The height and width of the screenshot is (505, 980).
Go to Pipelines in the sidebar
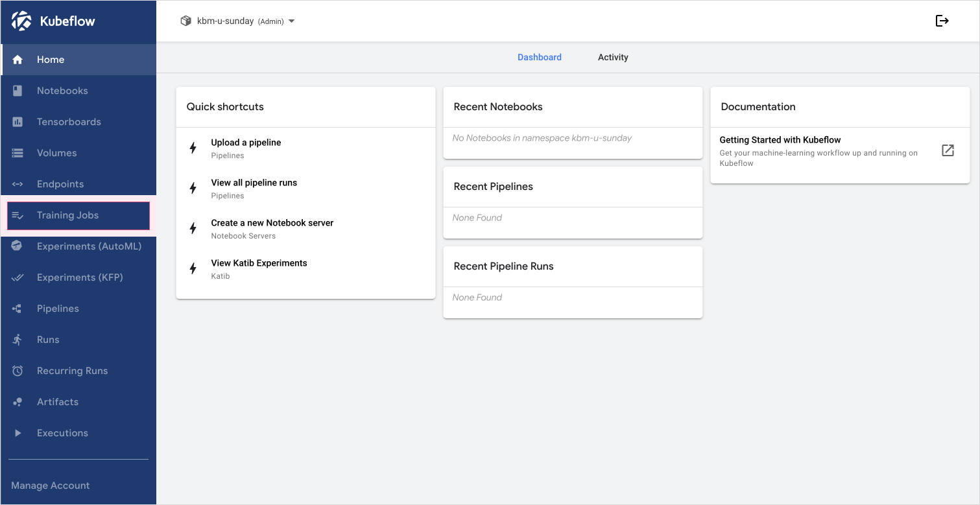tap(78, 309)
